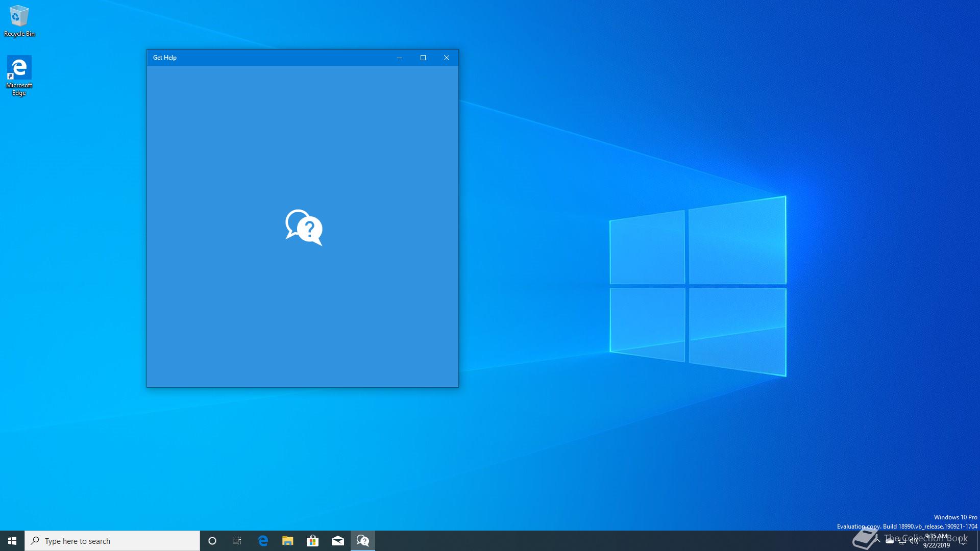980x551 pixels.
Task: Open the Windows Start menu
Action: 12,541
